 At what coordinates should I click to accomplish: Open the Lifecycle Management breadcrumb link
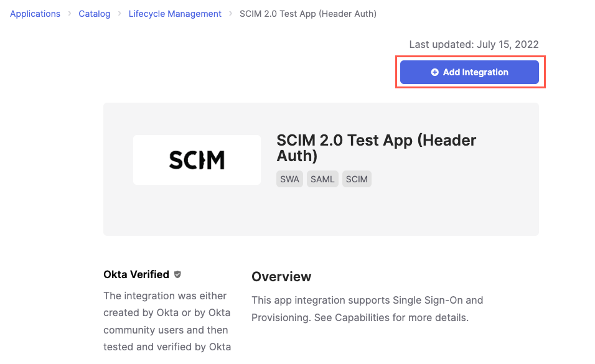pyautogui.click(x=175, y=13)
